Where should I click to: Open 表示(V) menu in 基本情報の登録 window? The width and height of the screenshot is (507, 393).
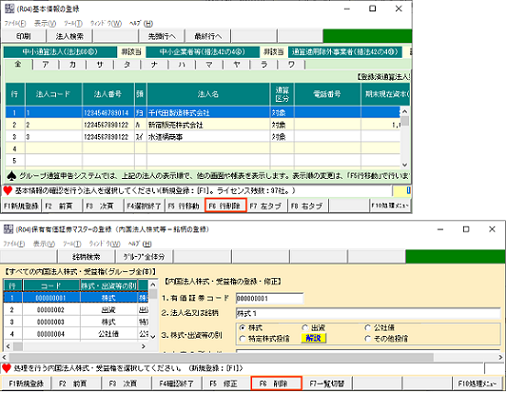click(x=45, y=24)
